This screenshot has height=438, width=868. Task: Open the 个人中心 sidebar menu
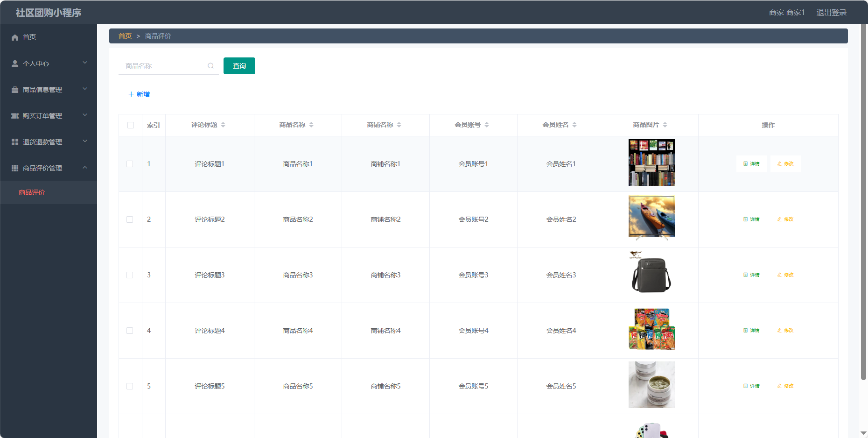click(x=49, y=64)
